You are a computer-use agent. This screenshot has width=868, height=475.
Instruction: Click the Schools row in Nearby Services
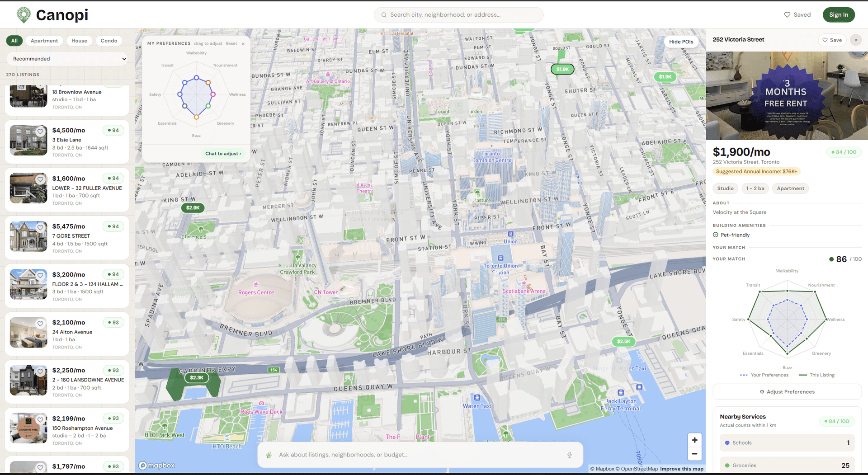point(787,443)
